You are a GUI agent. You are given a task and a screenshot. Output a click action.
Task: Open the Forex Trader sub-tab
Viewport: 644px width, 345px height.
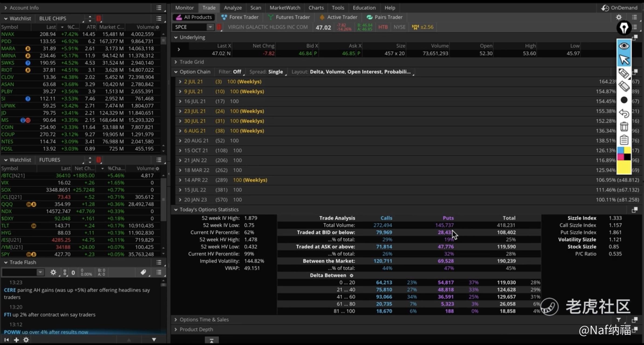pos(240,17)
